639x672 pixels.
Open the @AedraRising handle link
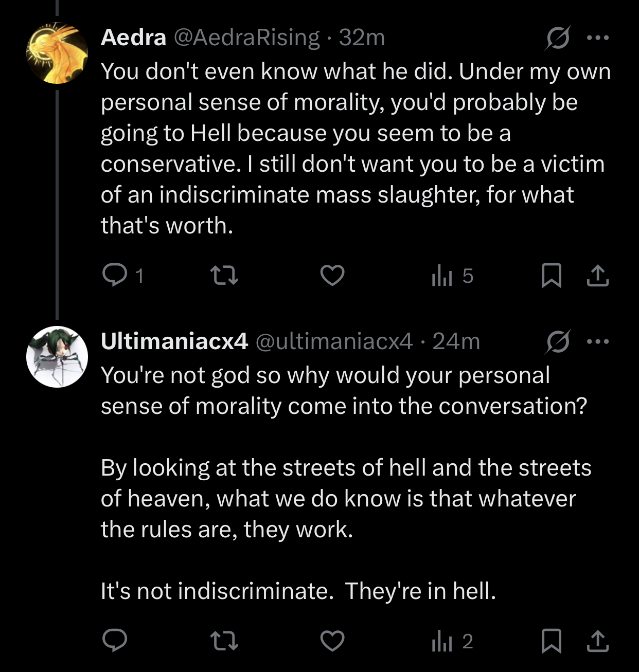point(247,38)
